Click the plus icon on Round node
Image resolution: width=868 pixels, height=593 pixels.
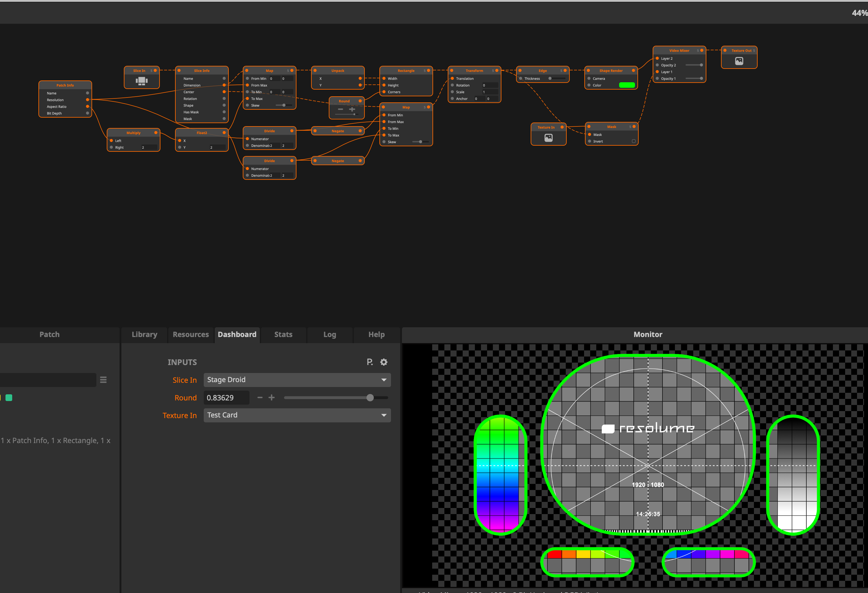pyautogui.click(x=352, y=109)
